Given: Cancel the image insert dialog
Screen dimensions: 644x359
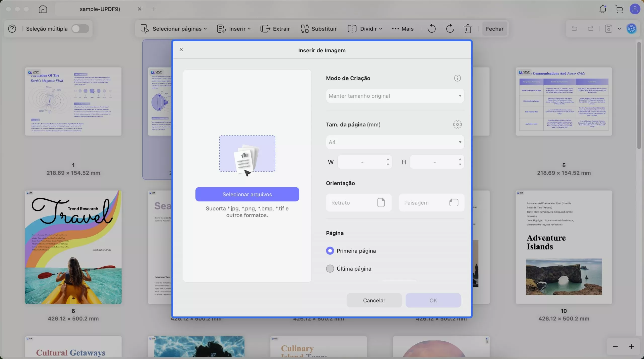Looking at the screenshot, I should [374, 300].
